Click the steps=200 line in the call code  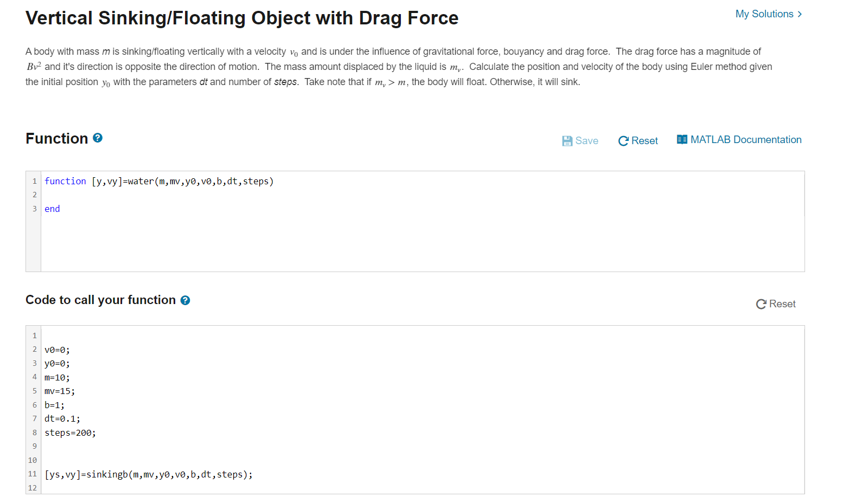70,433
